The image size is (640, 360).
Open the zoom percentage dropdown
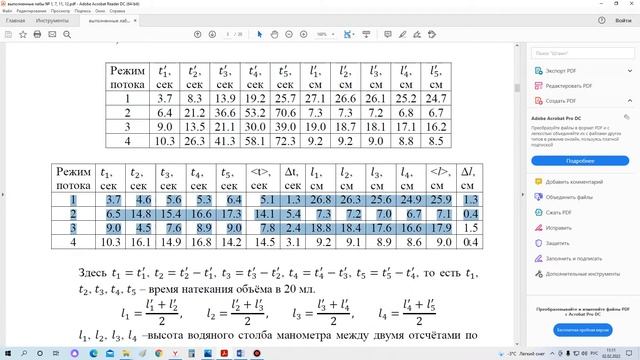[333, 35]
